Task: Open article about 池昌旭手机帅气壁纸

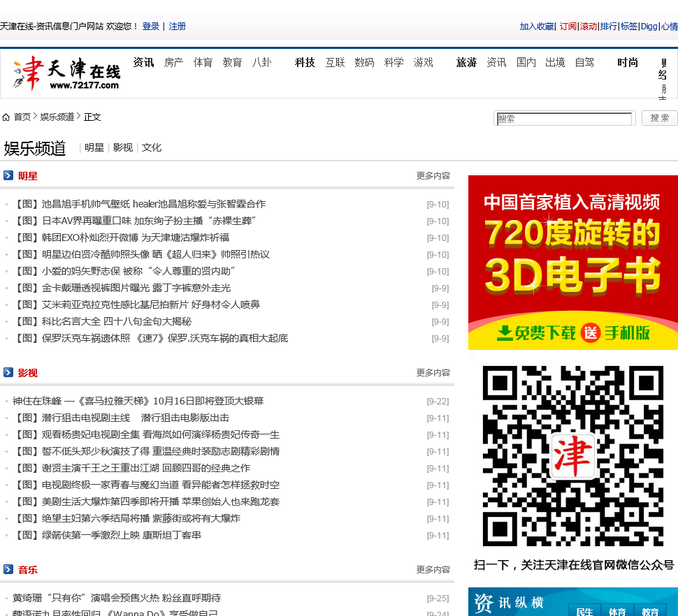Action: click(x=139, y=204)
